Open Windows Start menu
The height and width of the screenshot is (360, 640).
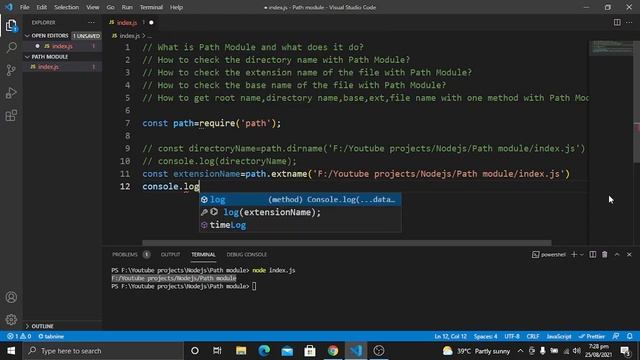click(11, 351)
